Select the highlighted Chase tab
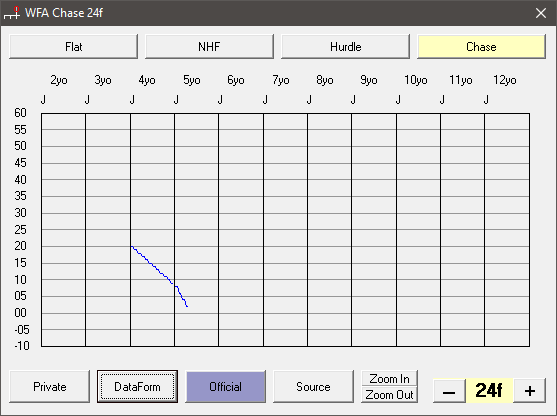 coord(481,47)
